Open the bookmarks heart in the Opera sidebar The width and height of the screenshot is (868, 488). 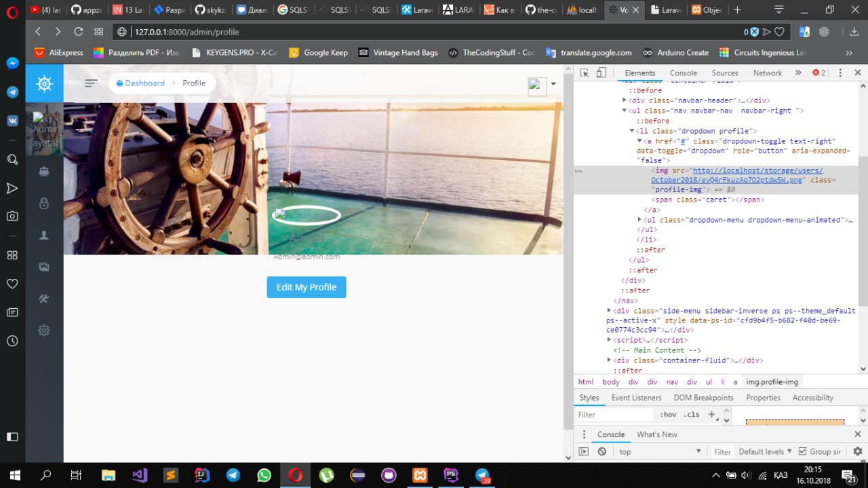pos(12,284)
